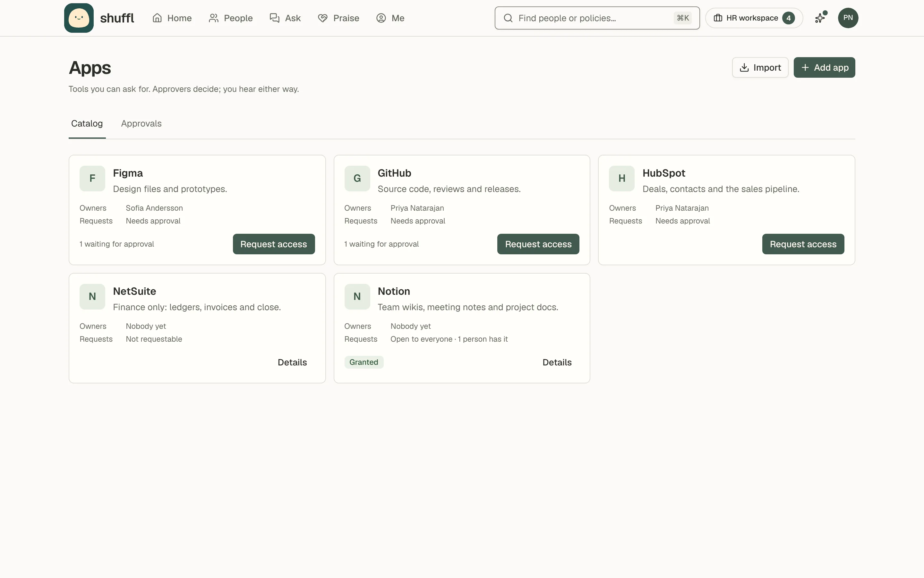Screen dimensions: 924x578
Task: Click 'Not requestable' on NetSuite card
Action: tap(154, 339)
